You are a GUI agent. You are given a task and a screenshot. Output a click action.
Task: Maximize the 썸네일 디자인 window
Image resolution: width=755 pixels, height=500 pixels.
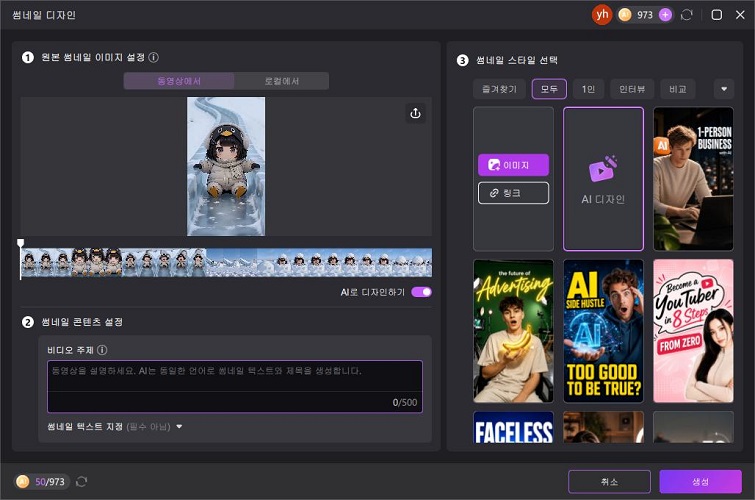(x=716, y=15)
